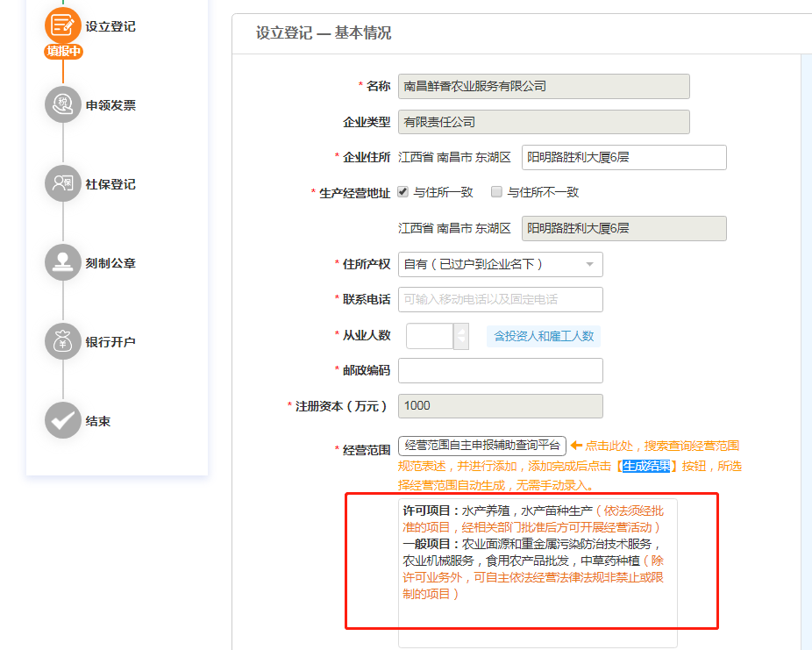
Task: Open 经营范围自主申报辅助查询平台 button
Action: (x=481, y=446)
